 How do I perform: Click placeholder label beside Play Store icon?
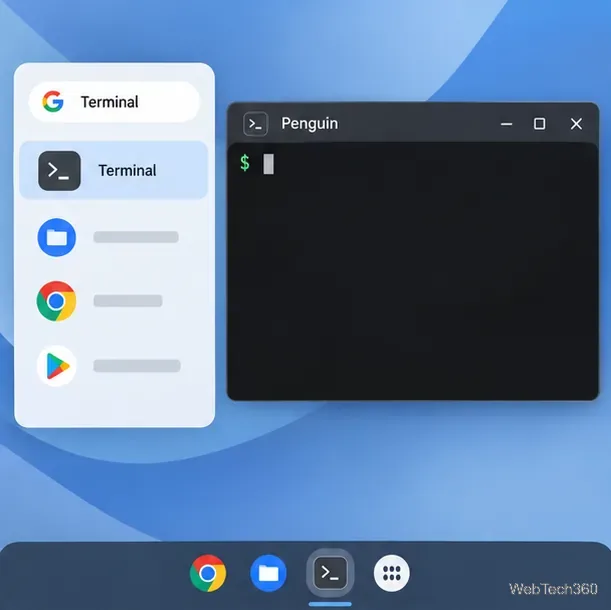[x=137, y=366]
